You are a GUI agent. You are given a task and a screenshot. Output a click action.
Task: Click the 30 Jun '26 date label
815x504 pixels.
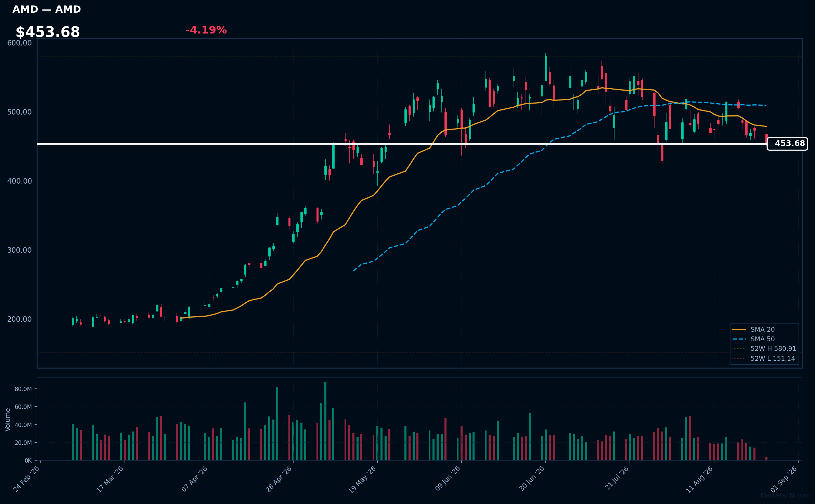[x=531, y=479]
